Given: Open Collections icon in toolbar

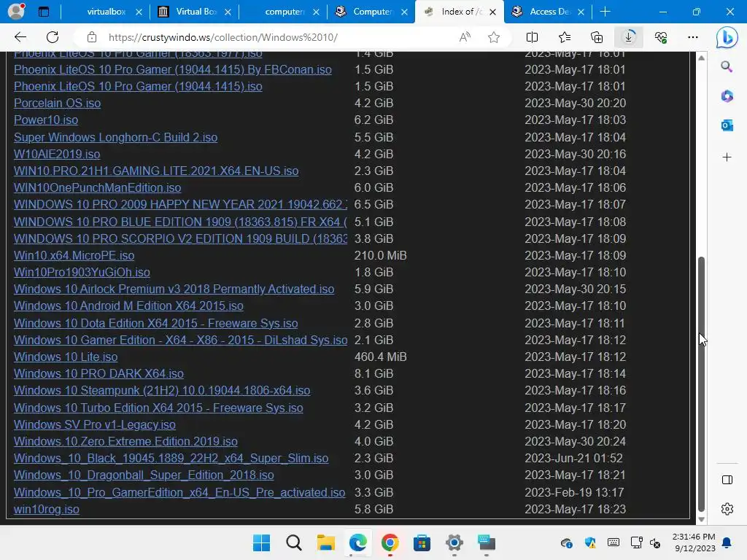Looking at the screenshot, I should [597, 37].
